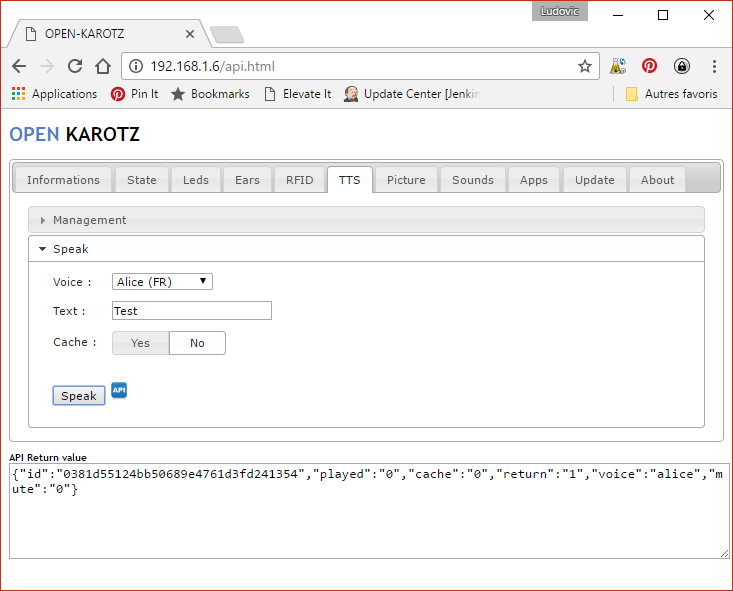Open the Voice dropdown showing Alice (FR)
The width and height of the screenshot is (733, 591).
(x=162, y=281)
